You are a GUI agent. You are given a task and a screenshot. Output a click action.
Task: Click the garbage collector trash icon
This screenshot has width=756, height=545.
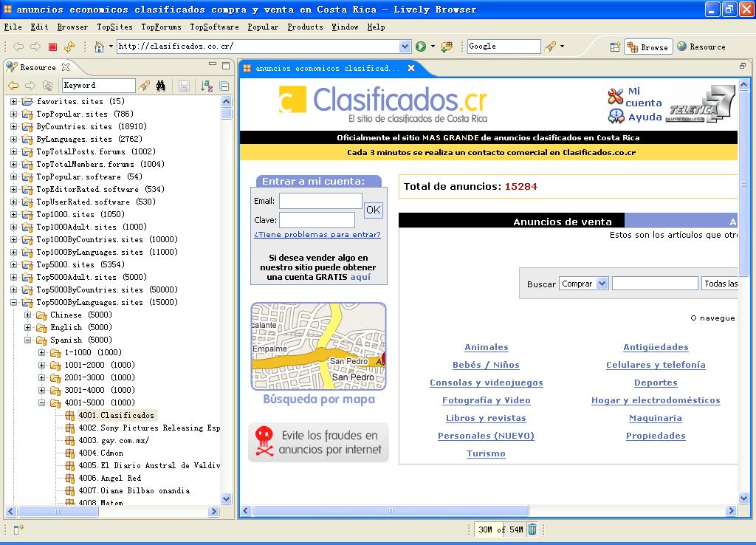[x=532, y=529]
